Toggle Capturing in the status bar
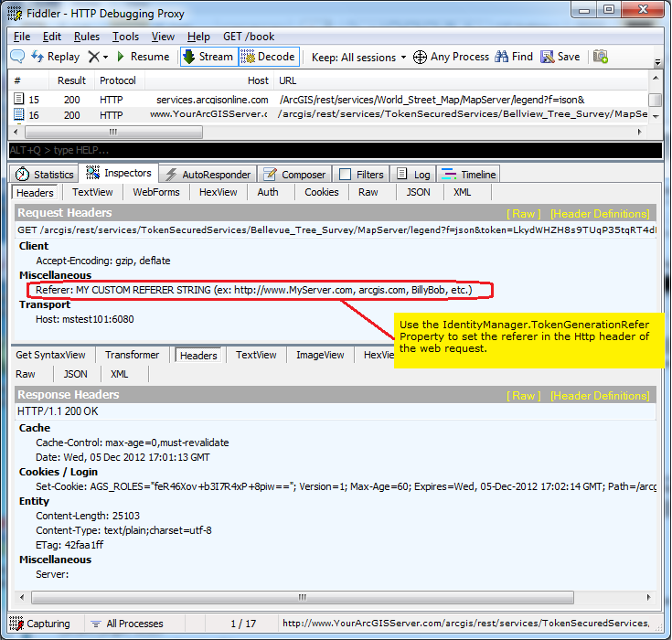 point(39,624)
